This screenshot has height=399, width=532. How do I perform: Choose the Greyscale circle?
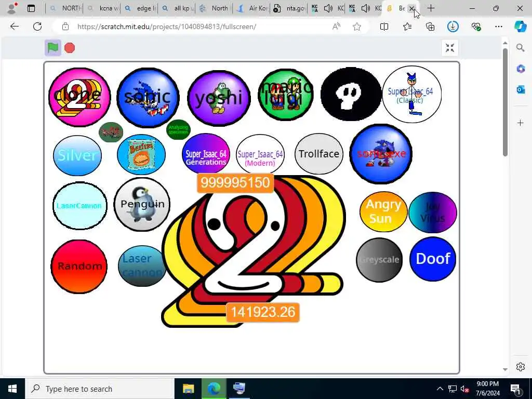click(x=379, y=260)
